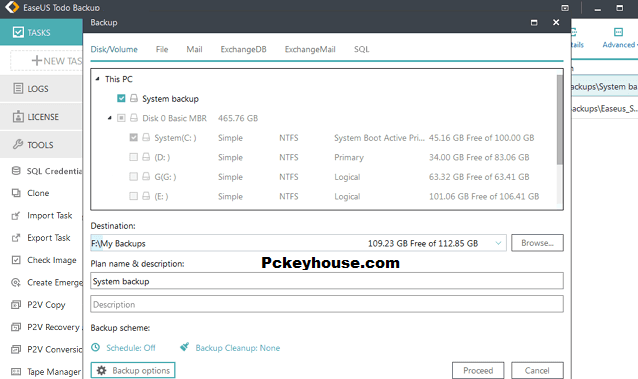Image resolution: width=638 pixels, height=379 pixels.
Task: Switch to the Mail tab
Action: coord(194,49)
